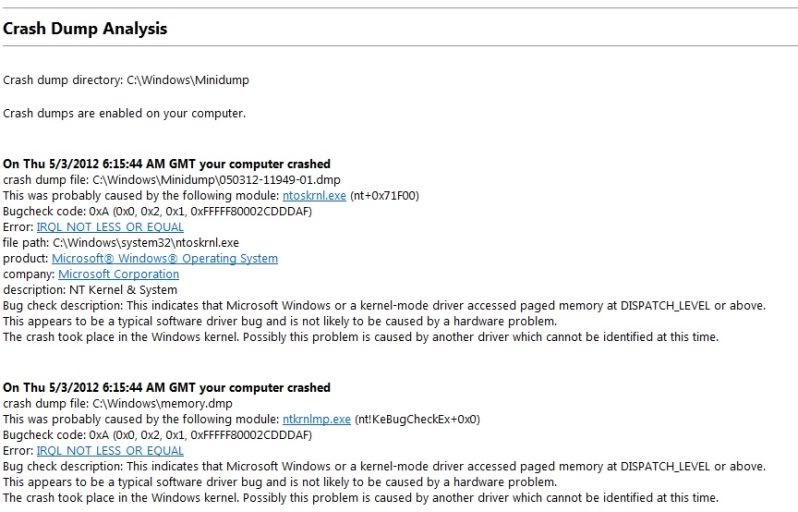798x512 pixels.
Task: Click the C:\Windows\memory.dmp file line
Action: point(118,404)
